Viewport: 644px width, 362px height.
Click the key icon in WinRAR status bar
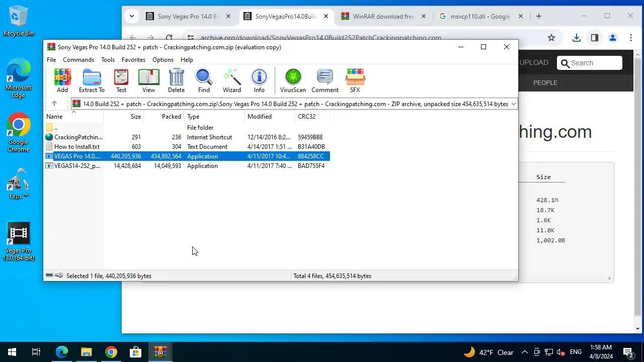coord(59,276)
